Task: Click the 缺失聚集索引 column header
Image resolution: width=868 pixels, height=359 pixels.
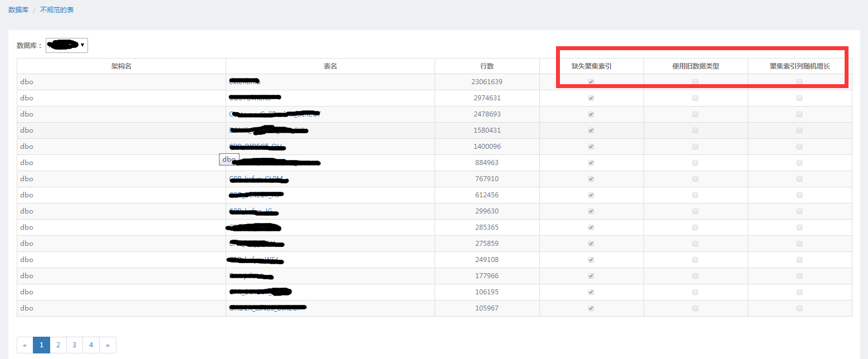Action: point(592,66)
